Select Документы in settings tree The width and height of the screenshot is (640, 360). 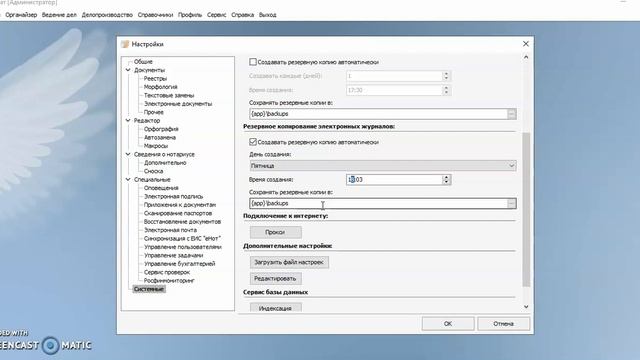coord(149,70)
